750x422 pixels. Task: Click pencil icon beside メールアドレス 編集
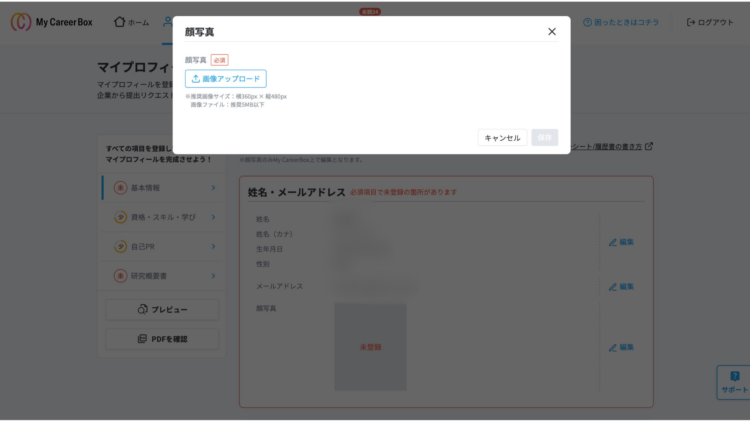[x=613, y=287]
